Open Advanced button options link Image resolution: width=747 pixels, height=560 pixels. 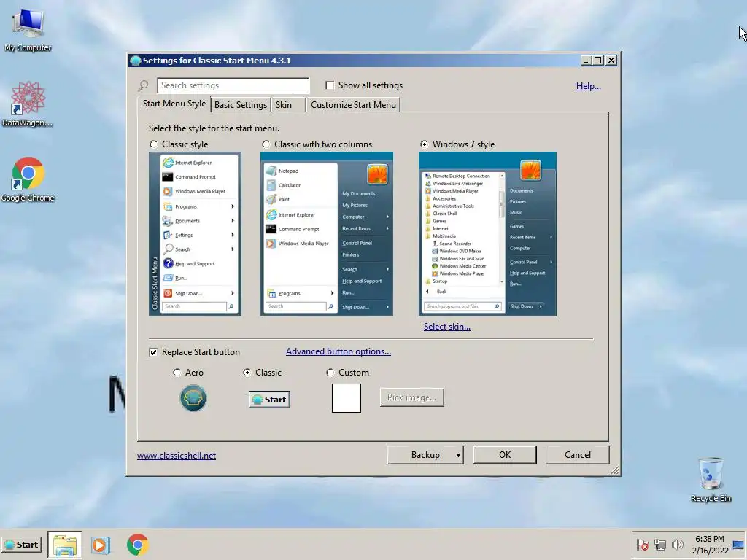(338, 351)
